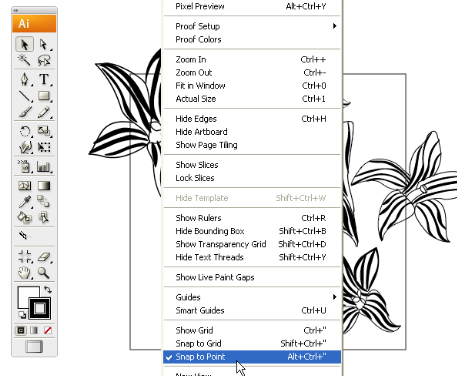Select the Mesh tool
The image size is (457, 376).
tap(24, 185)
